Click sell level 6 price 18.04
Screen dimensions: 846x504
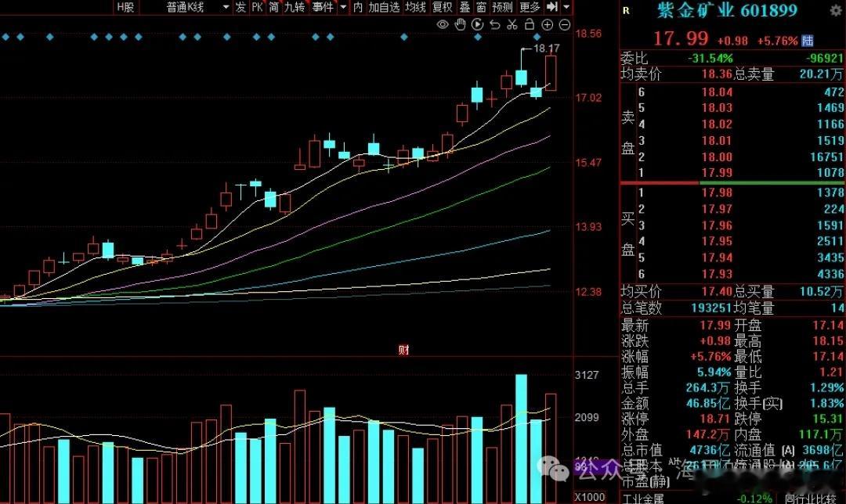(717, 92)
